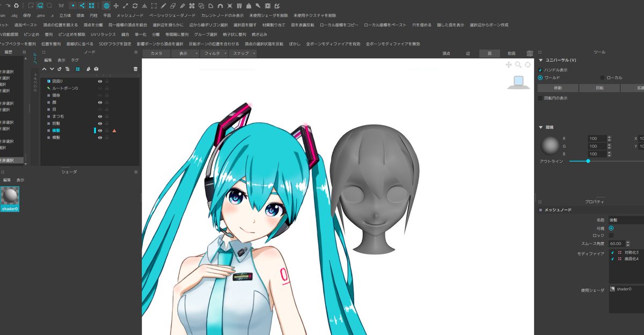The width and height of the screenshot is (644, 335).
Task: Delete node with trash icon
Action: click(x=135, y=69)
